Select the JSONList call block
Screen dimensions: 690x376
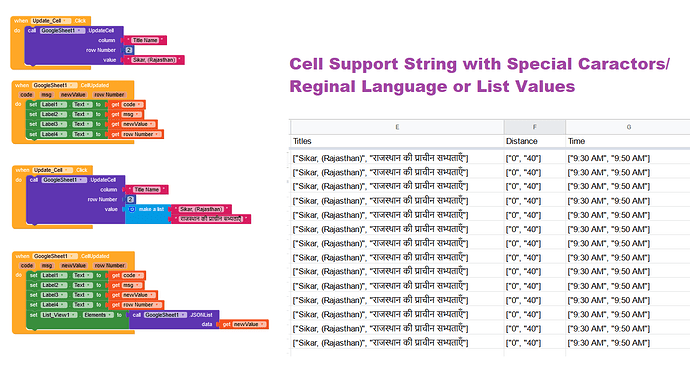[175, 320]
